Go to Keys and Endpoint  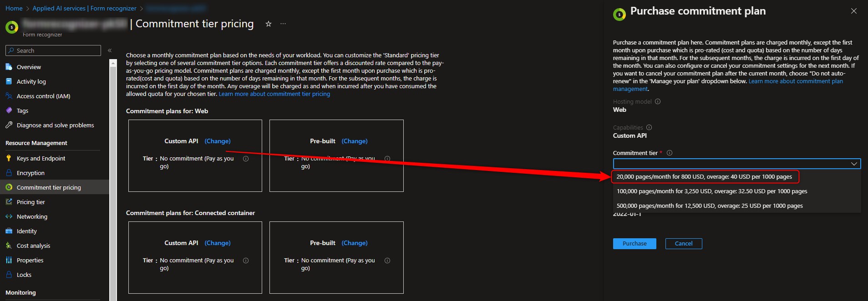coord(41,158)
